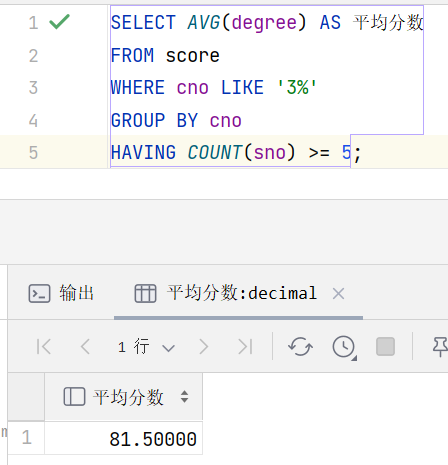Click the score table name
Screen dimensions: 448x465
tap(193, 55)
